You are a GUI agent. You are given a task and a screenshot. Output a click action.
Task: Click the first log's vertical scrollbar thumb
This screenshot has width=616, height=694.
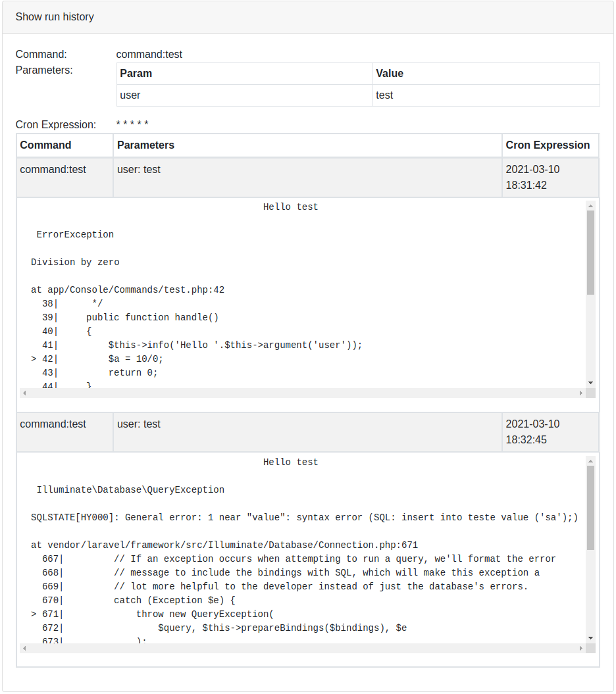point(590,253)
